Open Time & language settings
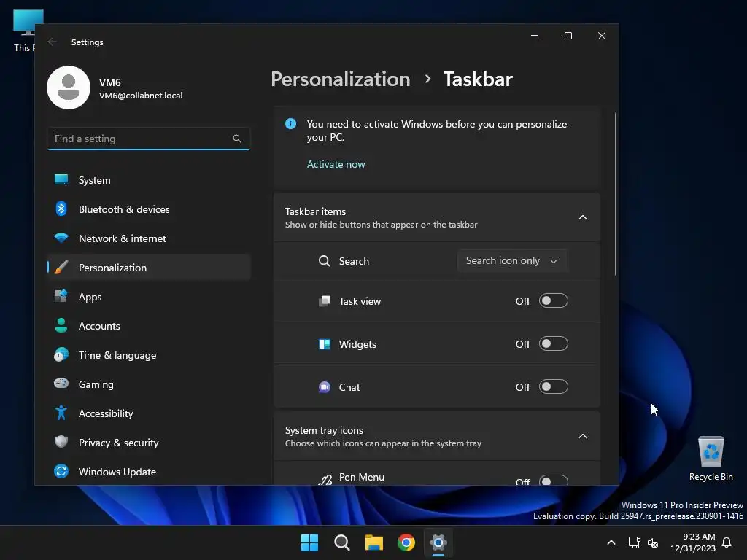747x560 pixels. (x=149, y=355)
